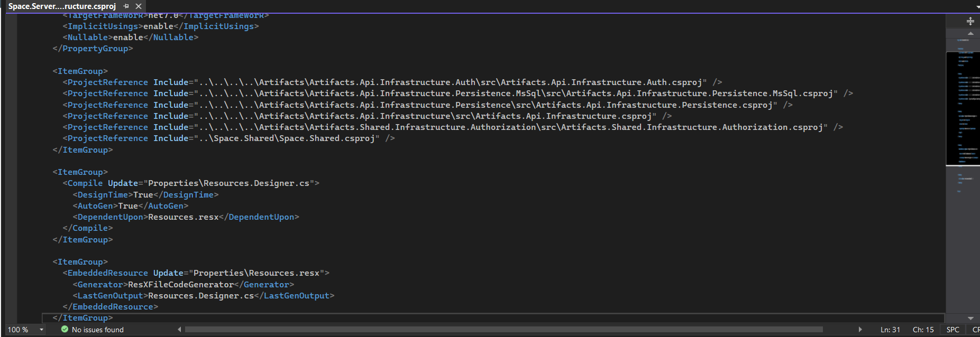Image resolution: width=980 pixels, height=337 pixels.
Task: Click the last closing ItemGroup tag
Action: click(x=83, y=318)
